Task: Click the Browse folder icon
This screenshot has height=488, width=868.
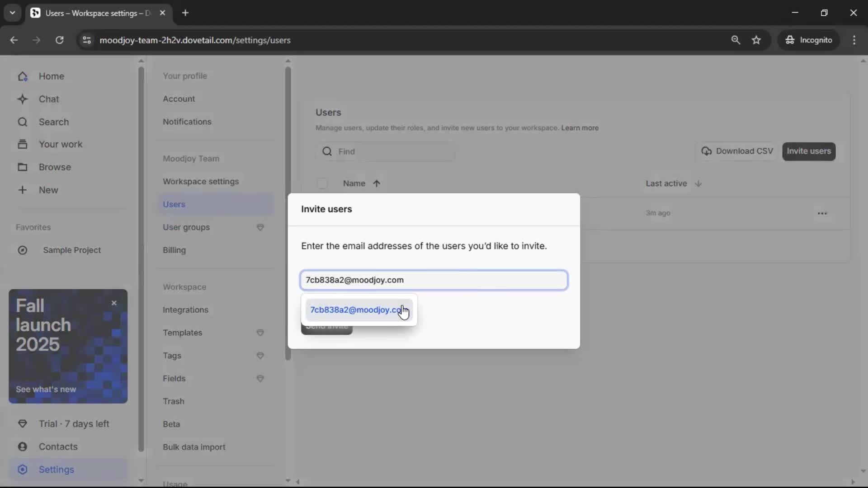Action: (x=23, y=167)
